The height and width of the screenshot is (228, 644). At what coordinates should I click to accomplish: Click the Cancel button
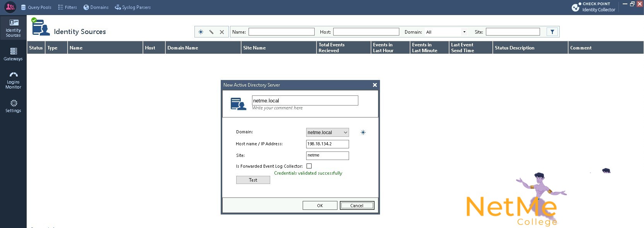coord(357,206)
